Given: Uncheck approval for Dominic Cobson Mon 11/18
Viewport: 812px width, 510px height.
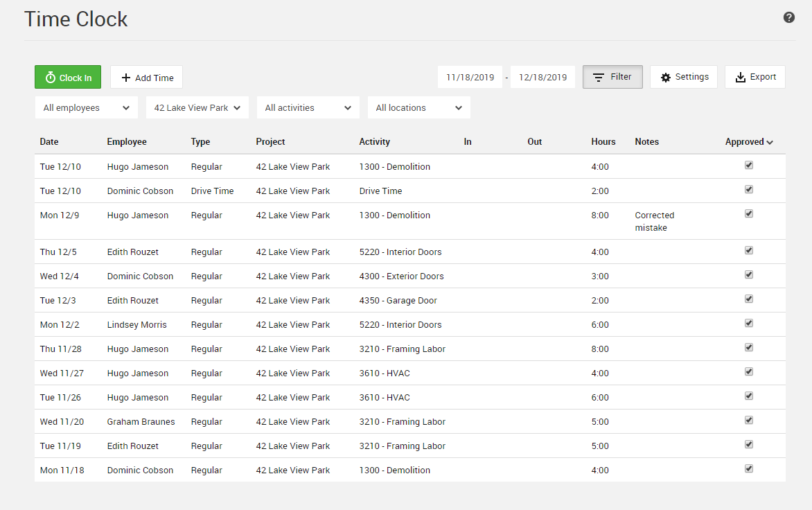Looking at the screenshot, I should [x=748, y=469].
